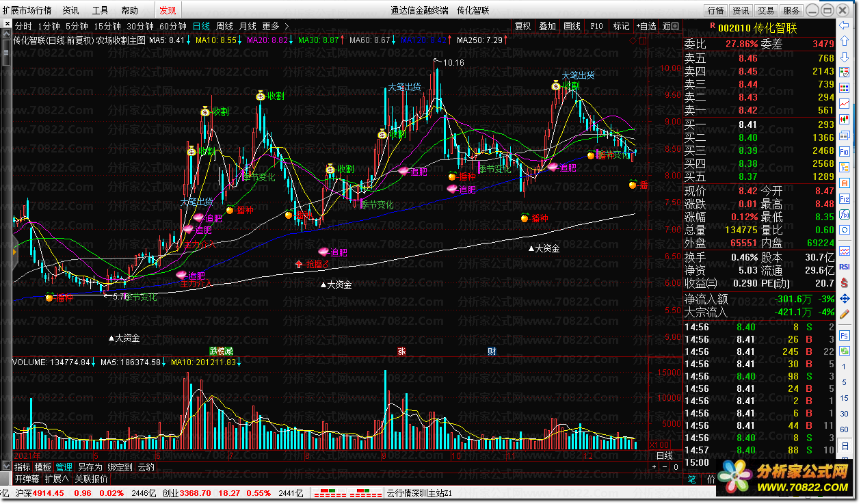861x504 pixels.
Task: Click the orange document icon in sidebar
Action: pyautogui.click(x=845, y=183)
